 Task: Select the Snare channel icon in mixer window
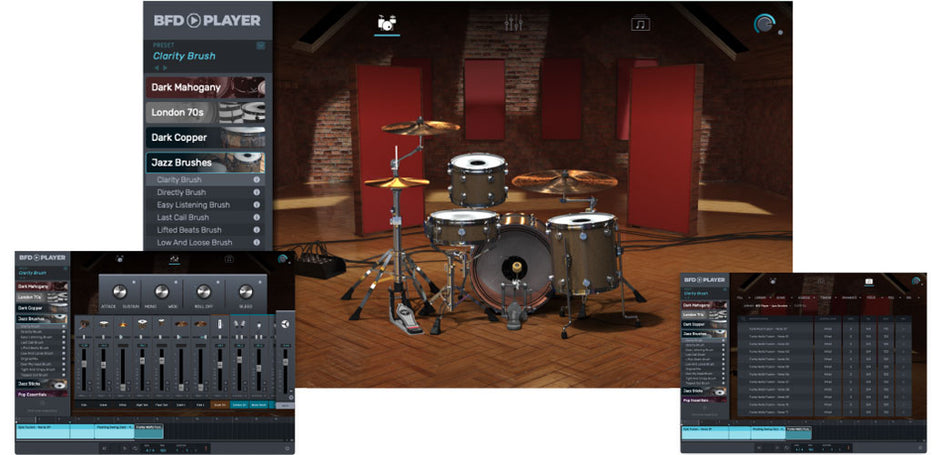point(104,324)
